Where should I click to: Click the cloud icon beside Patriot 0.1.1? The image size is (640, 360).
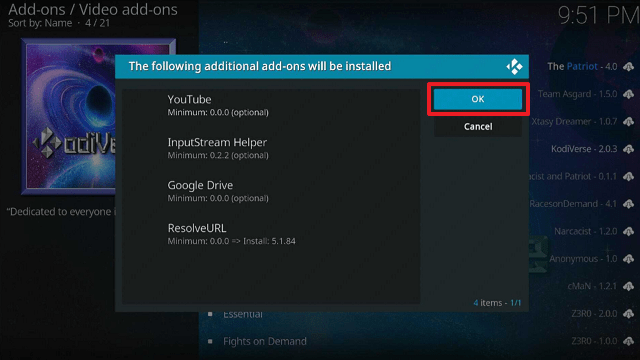[629, 176]
